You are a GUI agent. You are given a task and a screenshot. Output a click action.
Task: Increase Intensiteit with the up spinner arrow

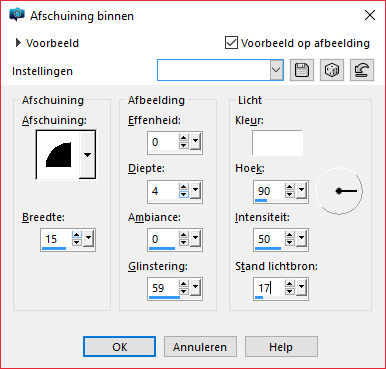point(290,235)
